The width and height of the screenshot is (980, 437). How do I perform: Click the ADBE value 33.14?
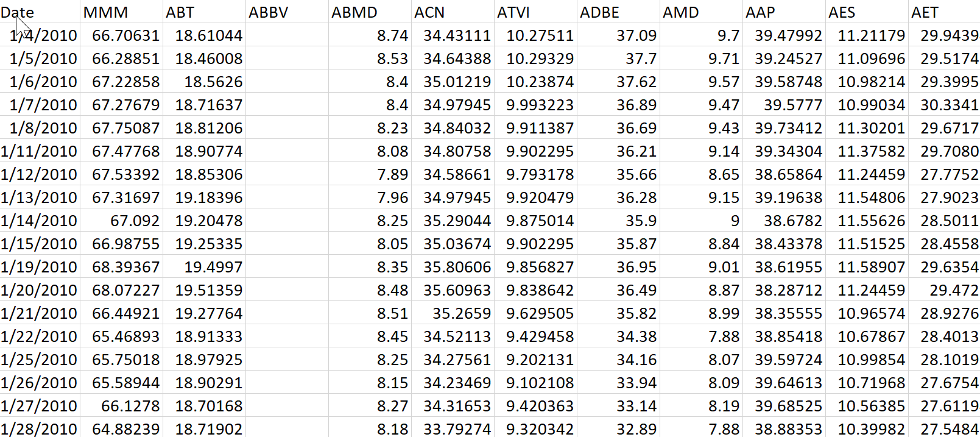618,406
